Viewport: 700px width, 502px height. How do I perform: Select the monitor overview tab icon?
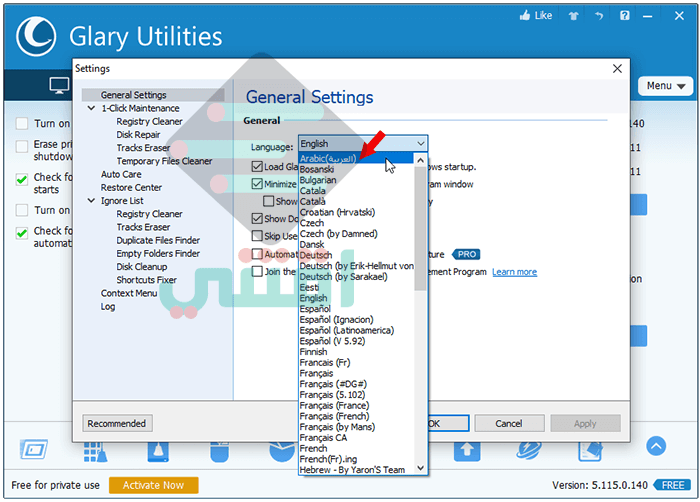59,85
